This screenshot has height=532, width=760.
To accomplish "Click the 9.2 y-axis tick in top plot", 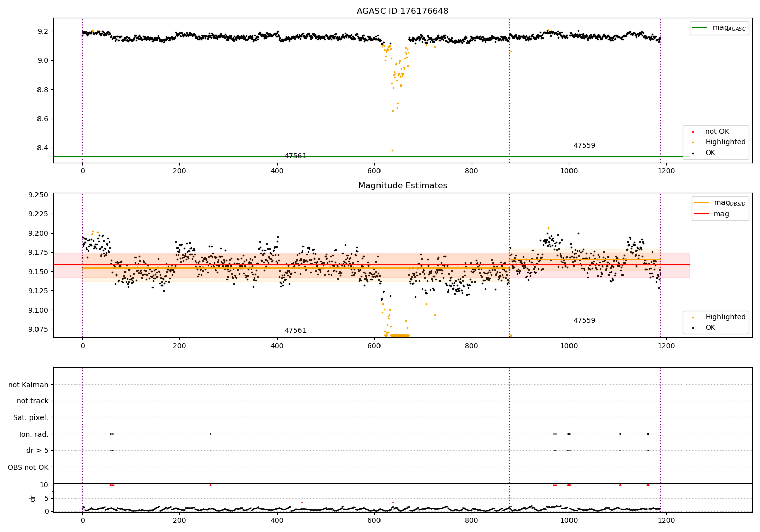I will 43,31.
